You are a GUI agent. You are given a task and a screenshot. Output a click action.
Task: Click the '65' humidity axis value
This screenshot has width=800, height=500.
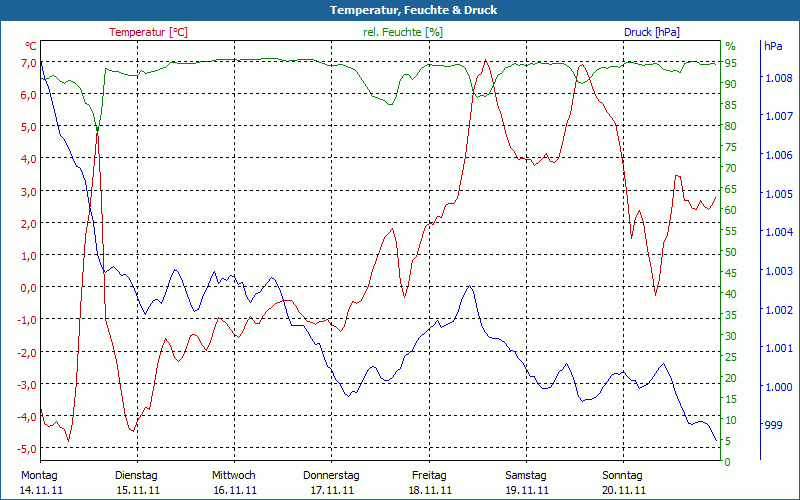coord(730,189)
